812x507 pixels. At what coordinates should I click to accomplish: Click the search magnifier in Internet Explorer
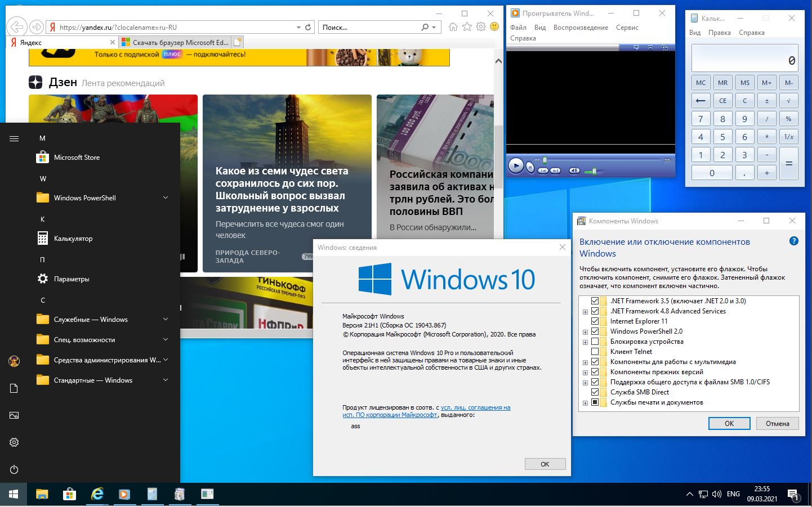425,27
